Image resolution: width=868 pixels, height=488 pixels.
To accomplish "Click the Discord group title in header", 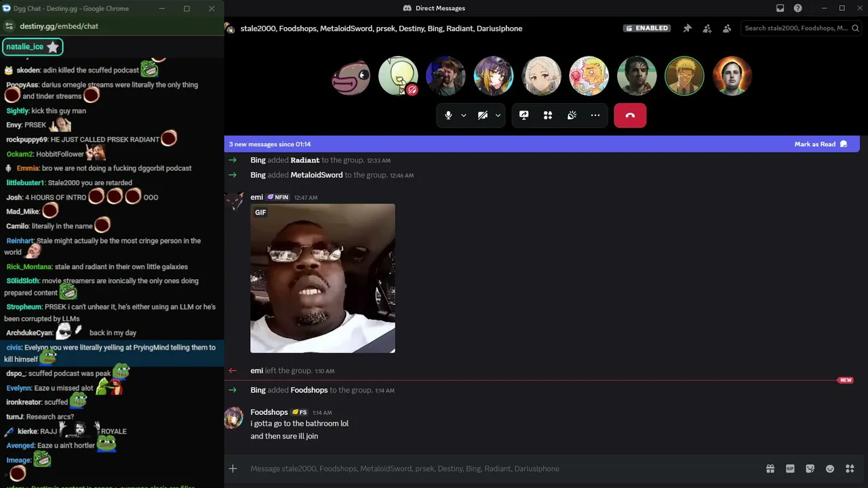I will 381,28.
